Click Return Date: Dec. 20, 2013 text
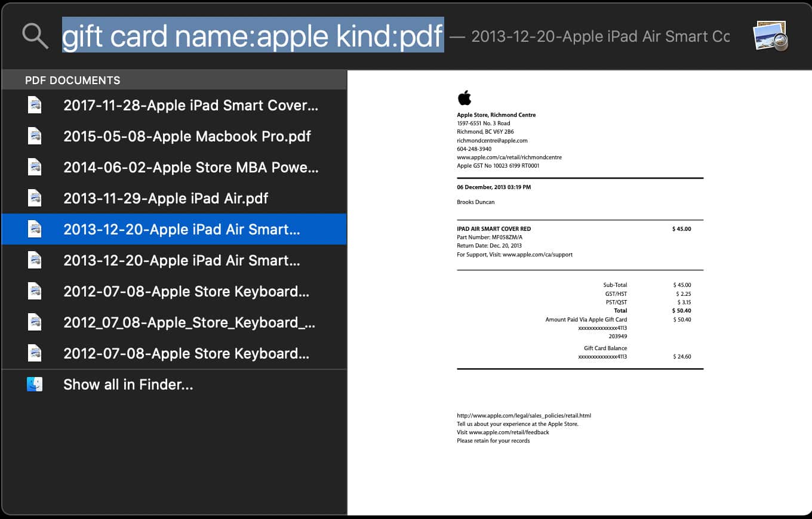This screenshot has width=812, height=519. coord(489,245)
